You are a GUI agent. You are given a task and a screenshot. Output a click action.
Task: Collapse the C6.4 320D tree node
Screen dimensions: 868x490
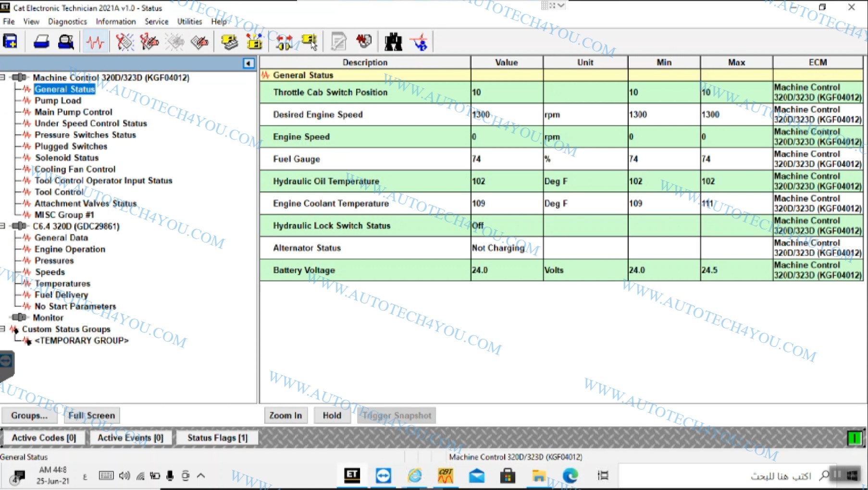point(3,226)
